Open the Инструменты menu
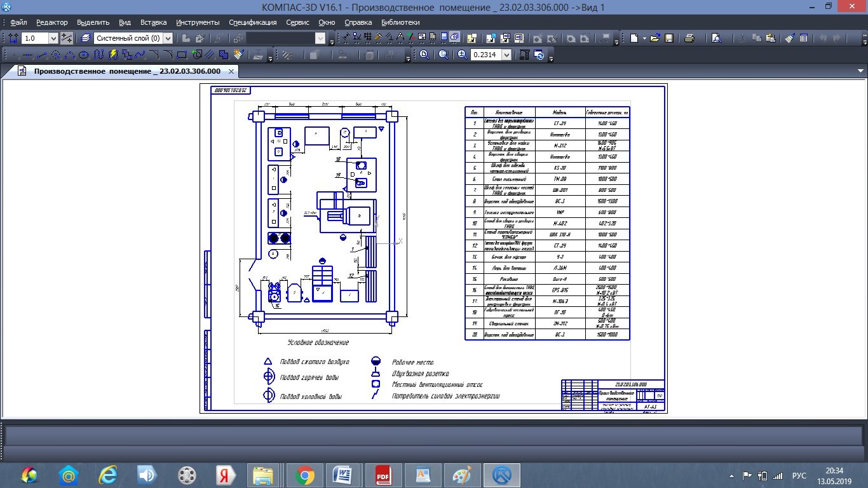Viewport: 868px width, 488px height. 198,22
